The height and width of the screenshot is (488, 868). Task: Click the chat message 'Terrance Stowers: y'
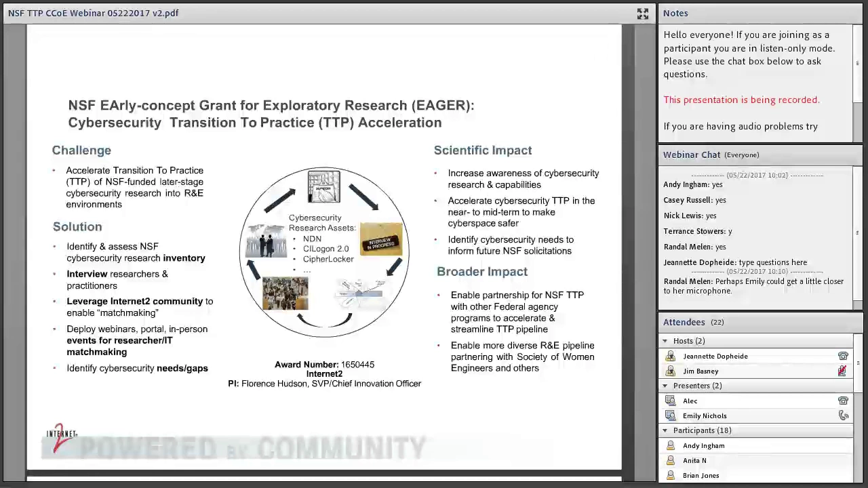tap(698, 231)
